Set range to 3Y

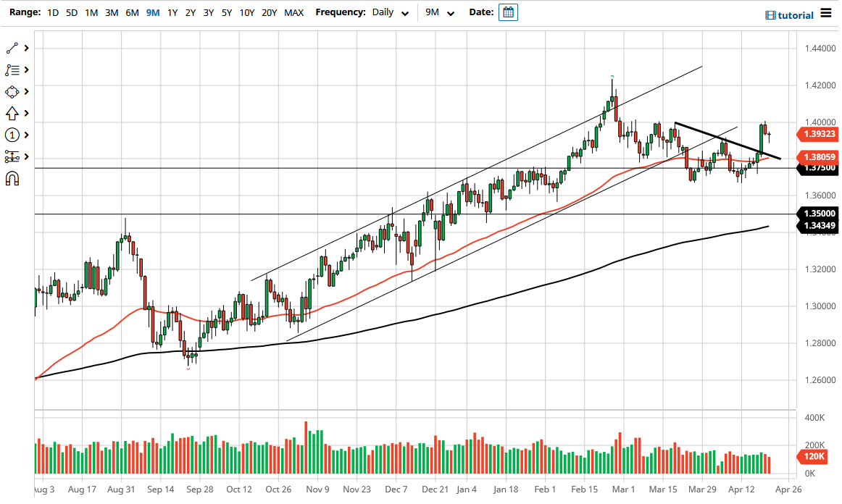(209, 12)
